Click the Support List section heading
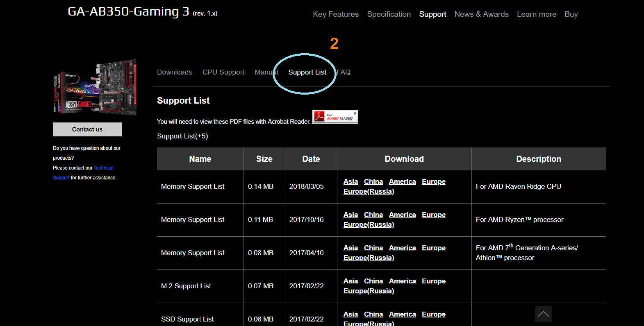 click(x=183, y=101)
